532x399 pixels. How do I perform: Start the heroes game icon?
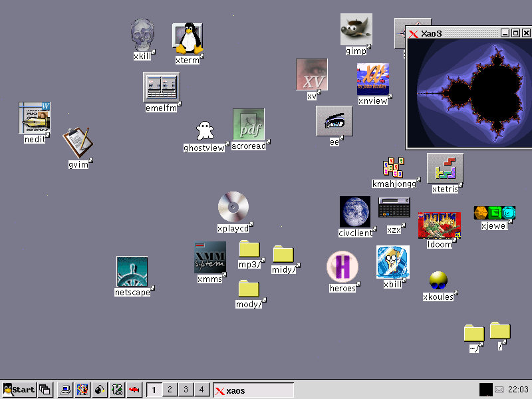coord(342,267)
